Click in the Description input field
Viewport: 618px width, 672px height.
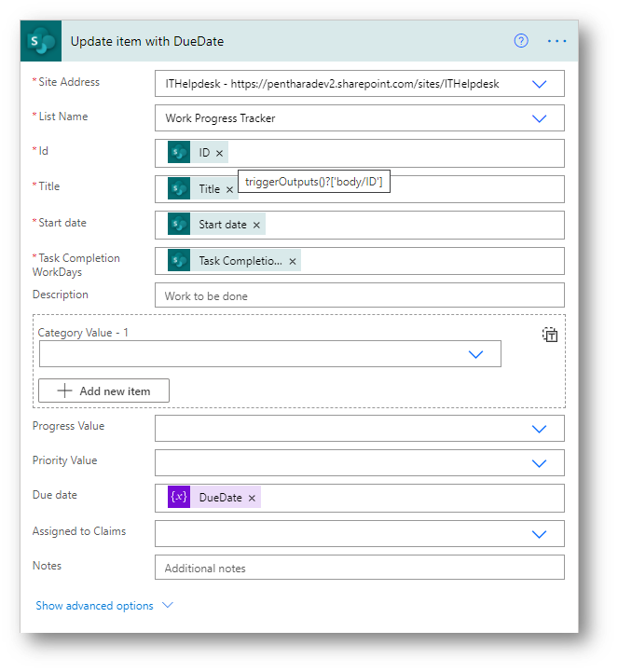[x=360, y=295]
